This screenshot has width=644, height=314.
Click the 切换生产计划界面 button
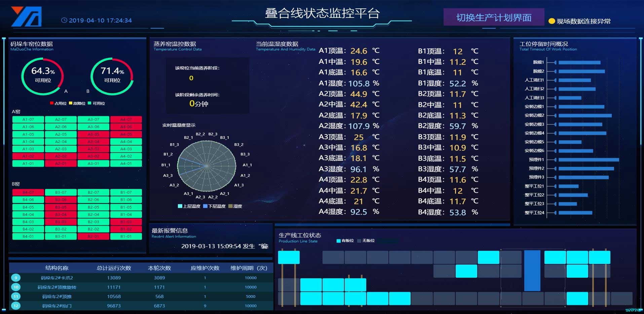pos(494,17)
